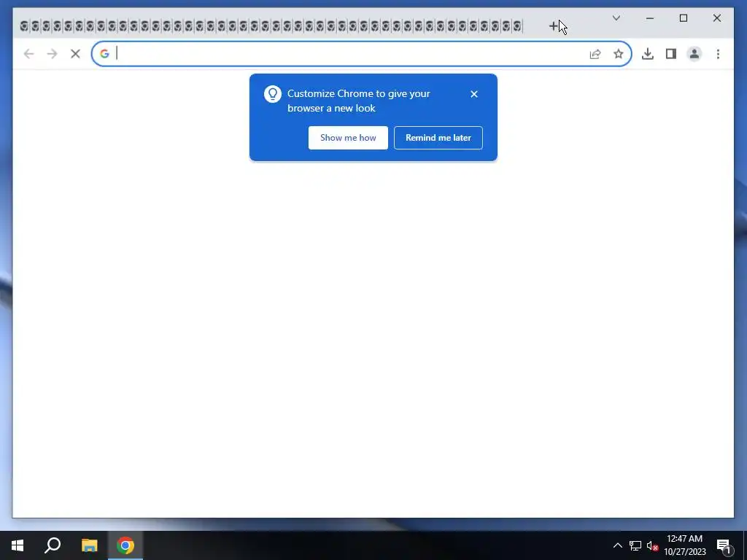Click the lightbulb icon in the Customize Chrome popup

273,94
